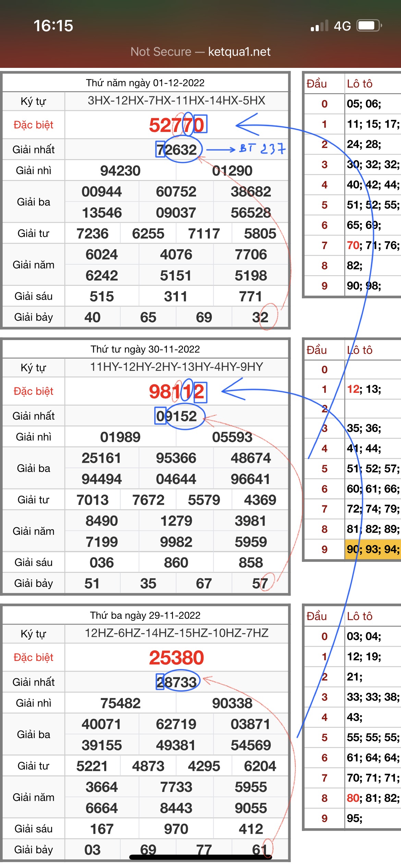Select fourth prize number 6204

[260, 766]
